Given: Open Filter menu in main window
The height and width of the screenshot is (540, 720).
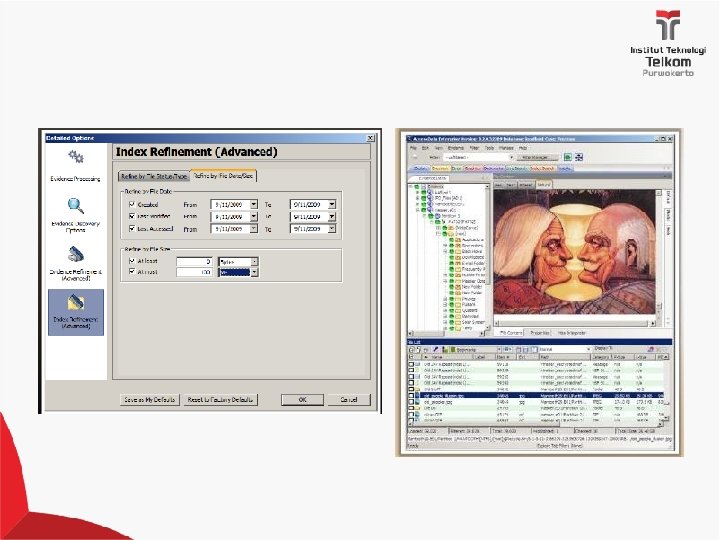Looking at the screenshot, I should pyautogui.click(x=474, y=148).
